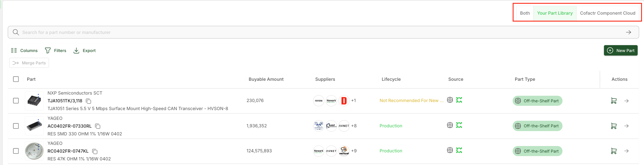Click green Cofactr source icon in TJA1051TK row

point(459,100)
